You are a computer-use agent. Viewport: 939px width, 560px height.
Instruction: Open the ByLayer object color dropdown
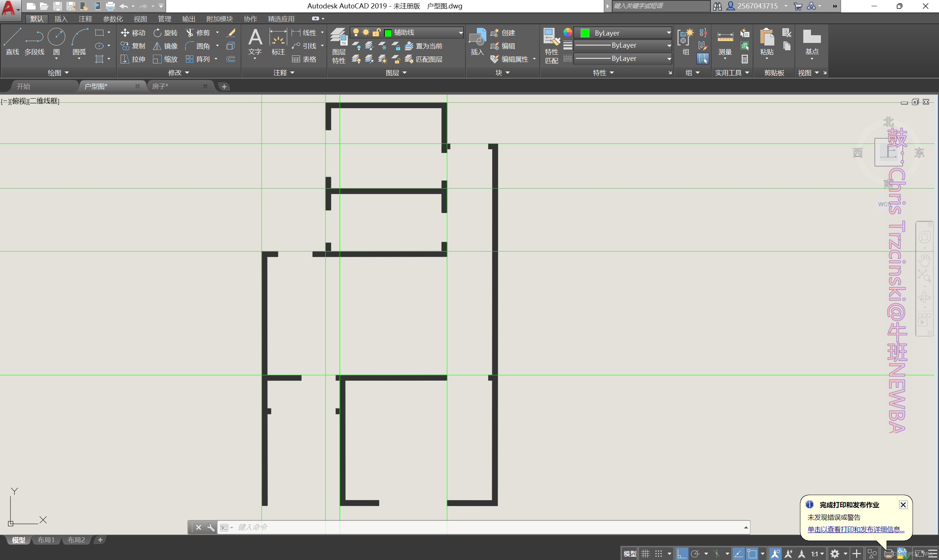point(668,33)
